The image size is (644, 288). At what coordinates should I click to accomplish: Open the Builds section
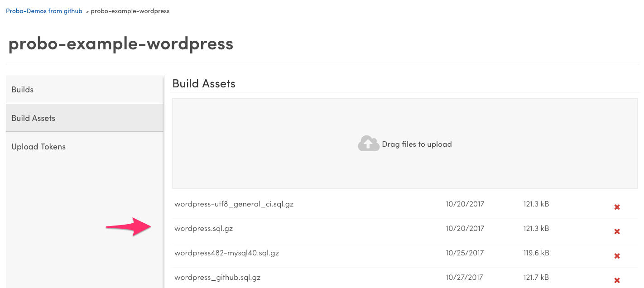tap(22, 89)
